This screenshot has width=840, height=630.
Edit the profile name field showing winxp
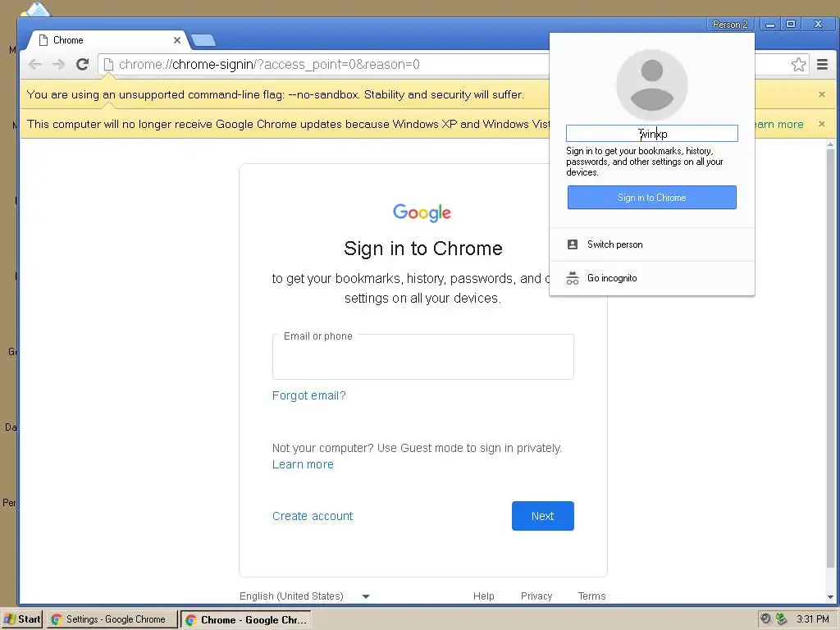click(x=652, y=134)
